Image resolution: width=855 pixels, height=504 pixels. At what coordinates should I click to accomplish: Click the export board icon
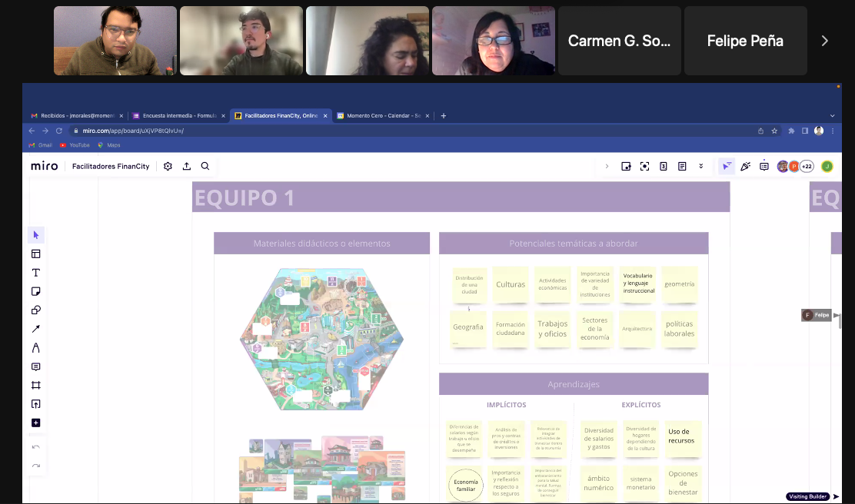(x=187, y=166)
